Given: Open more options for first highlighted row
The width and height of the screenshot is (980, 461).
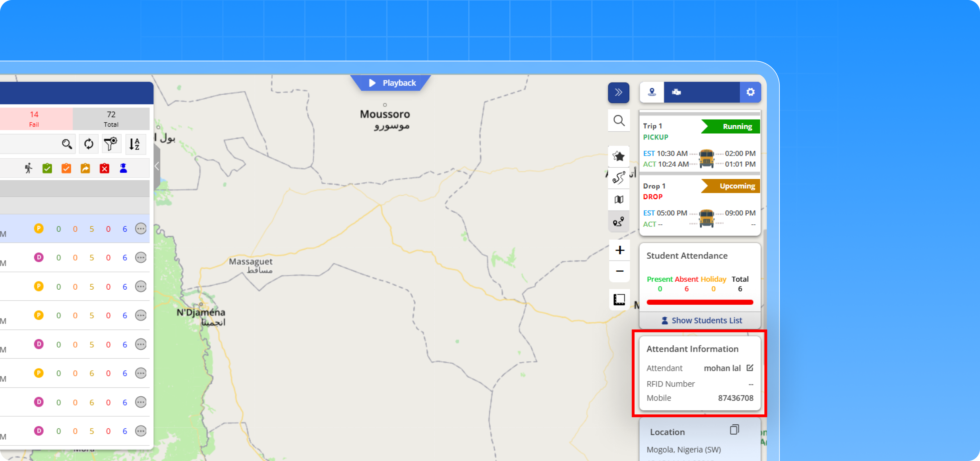Looking at the screenshot, I should (141, 228).
